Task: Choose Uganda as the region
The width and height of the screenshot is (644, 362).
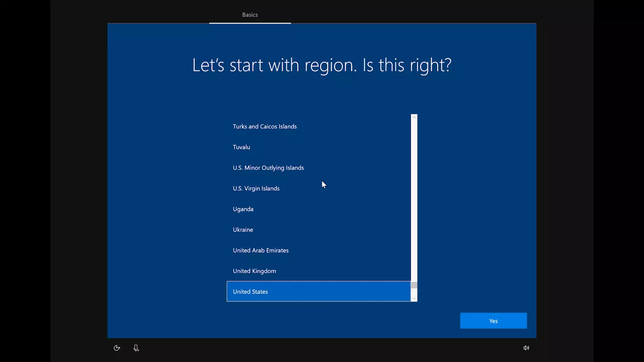Action: pos(243,209)
